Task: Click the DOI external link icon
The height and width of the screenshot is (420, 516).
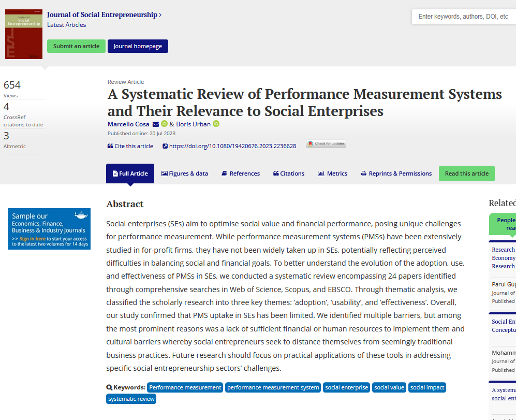Action: tap(165, 146)
